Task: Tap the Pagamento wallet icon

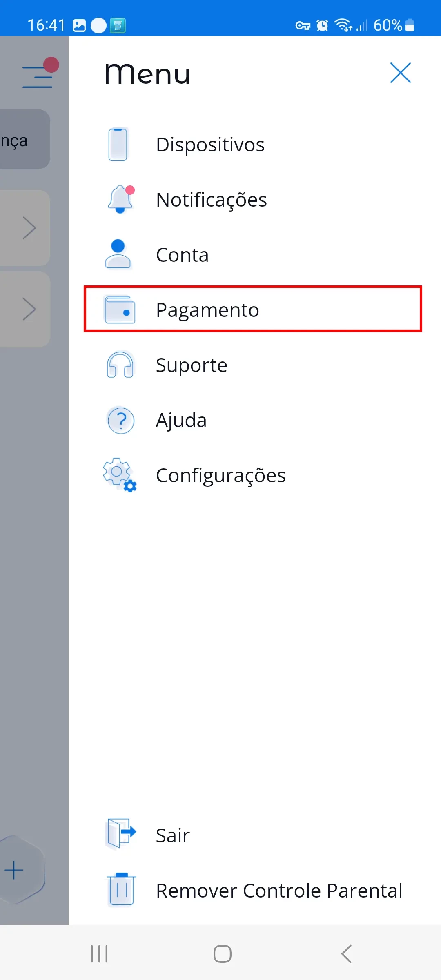Action: click(120, 310)
